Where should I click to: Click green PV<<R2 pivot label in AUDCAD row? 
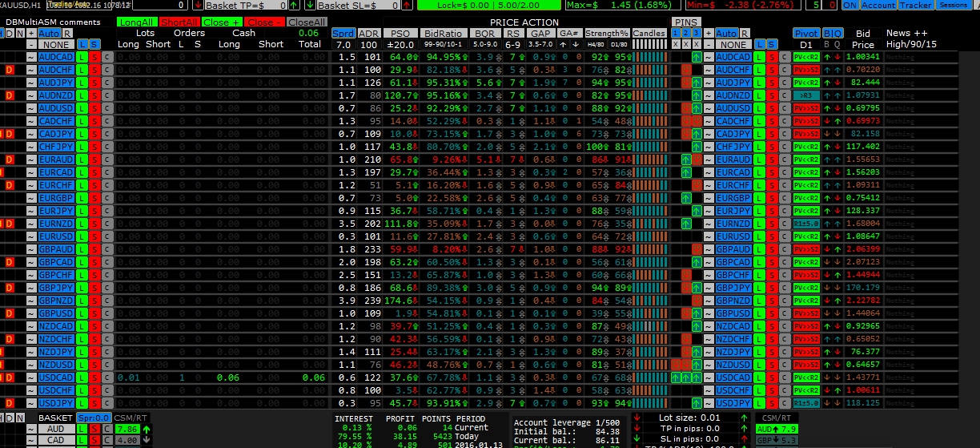click(806, 57)
